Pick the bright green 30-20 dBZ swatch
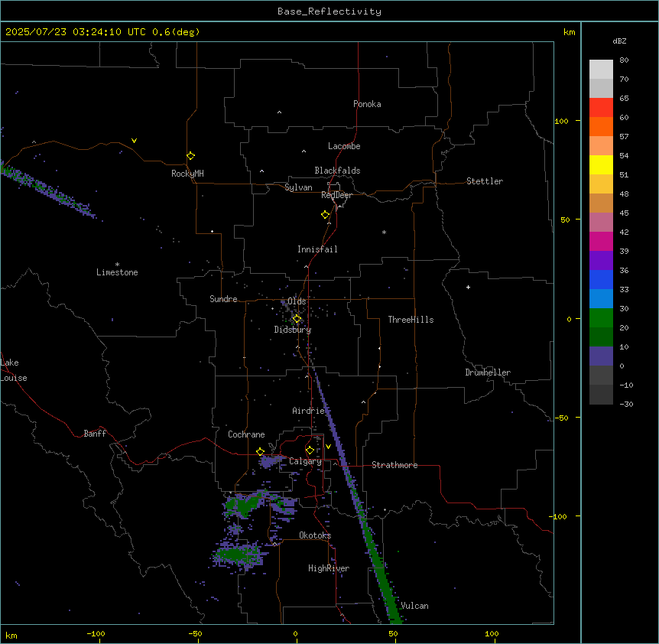 click(x=601, y=318)
